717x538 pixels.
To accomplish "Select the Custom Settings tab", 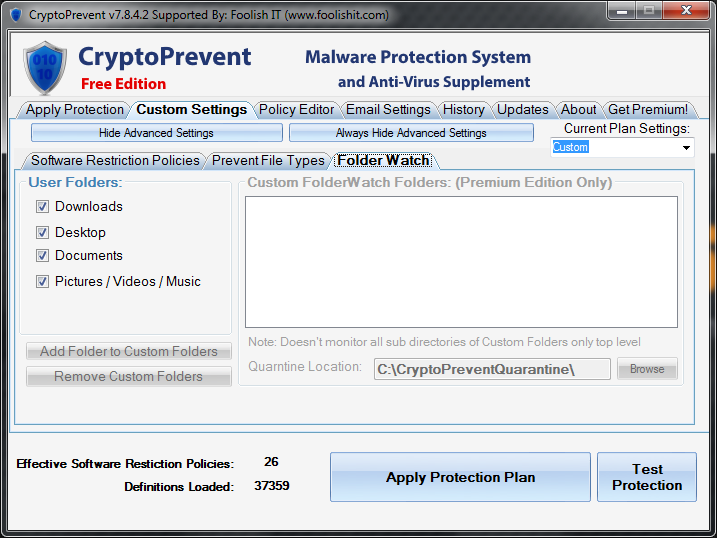I will [192, 110].
